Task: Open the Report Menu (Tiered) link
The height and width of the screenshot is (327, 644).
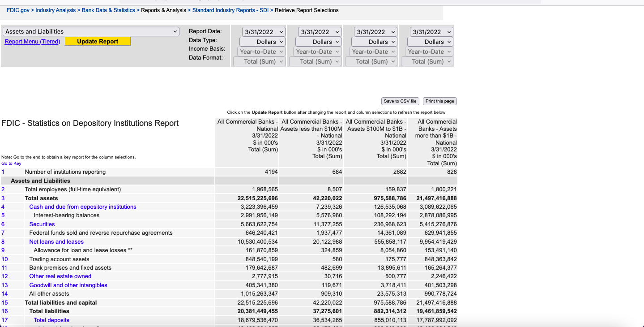Action: click(x=32, y=42)
